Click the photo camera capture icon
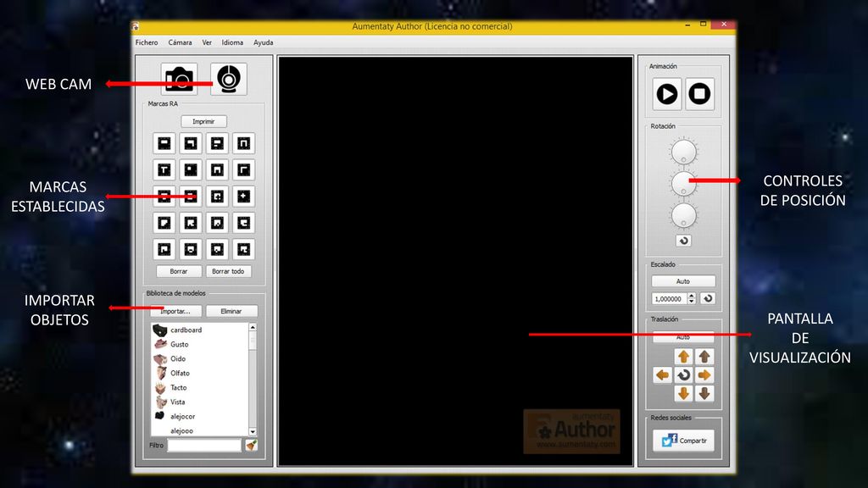The image size is (868, 488). pos(179,79)
